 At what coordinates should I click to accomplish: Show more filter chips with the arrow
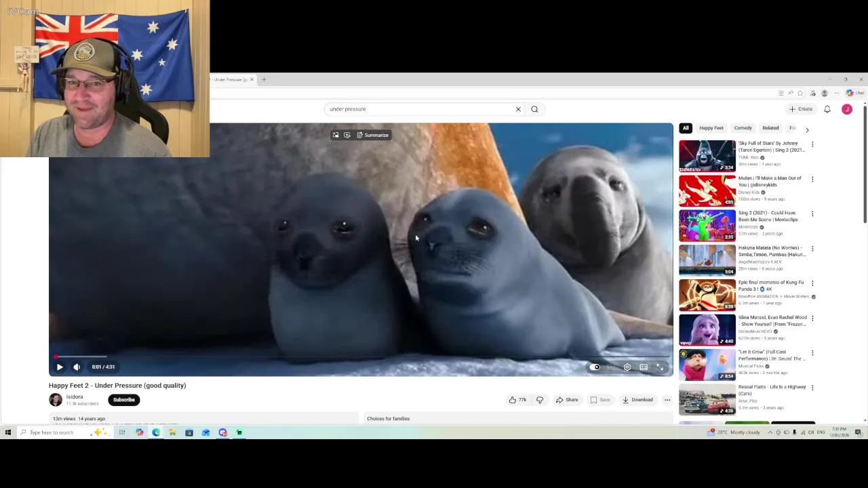[x=807, y=129]
